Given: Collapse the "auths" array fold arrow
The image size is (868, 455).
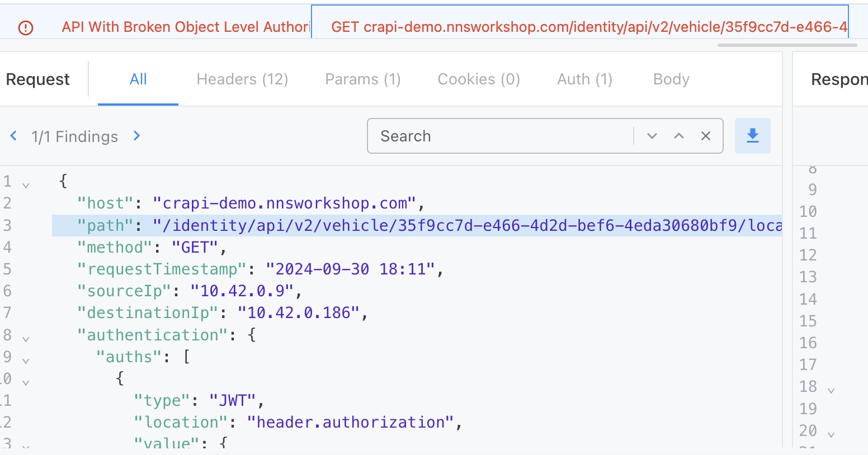Looking at the screenshot, I should click(x=26, y=361).
